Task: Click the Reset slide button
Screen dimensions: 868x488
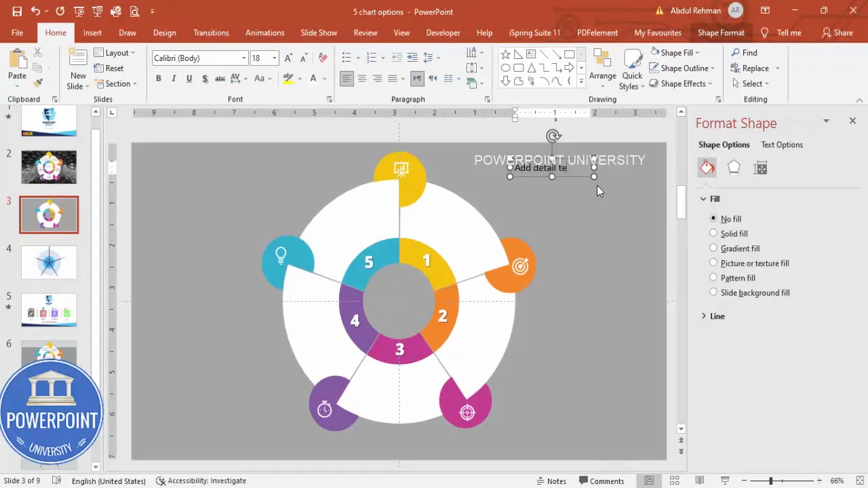Action: click(109, 68)
